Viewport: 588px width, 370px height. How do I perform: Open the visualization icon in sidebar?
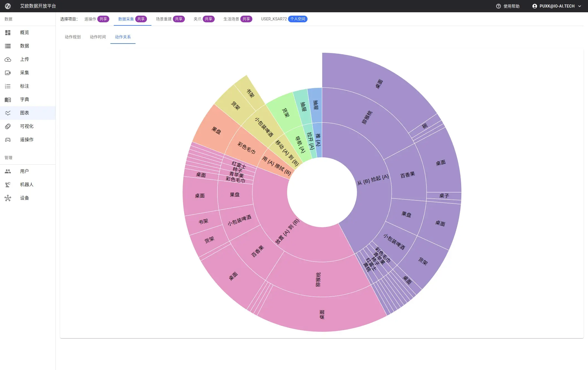pyautogui.click(x=8, y=126)
